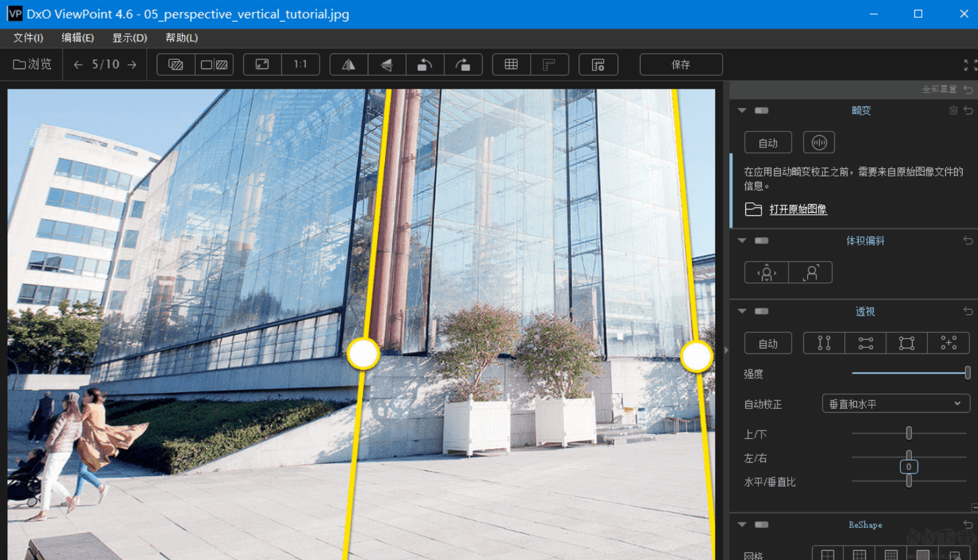Viewport: 978px width, 560px height.
Task: Click the left yellow guide line handle
Action: pos(363,353)
